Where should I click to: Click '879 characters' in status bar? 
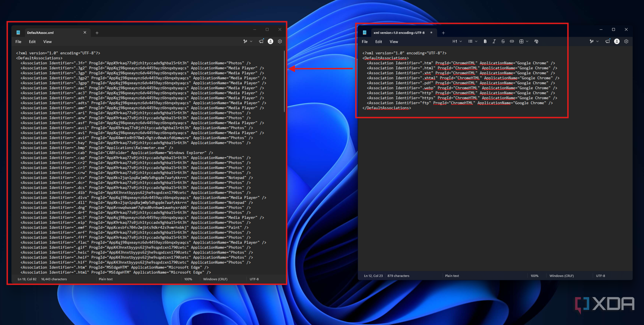(x=398, y=276)
